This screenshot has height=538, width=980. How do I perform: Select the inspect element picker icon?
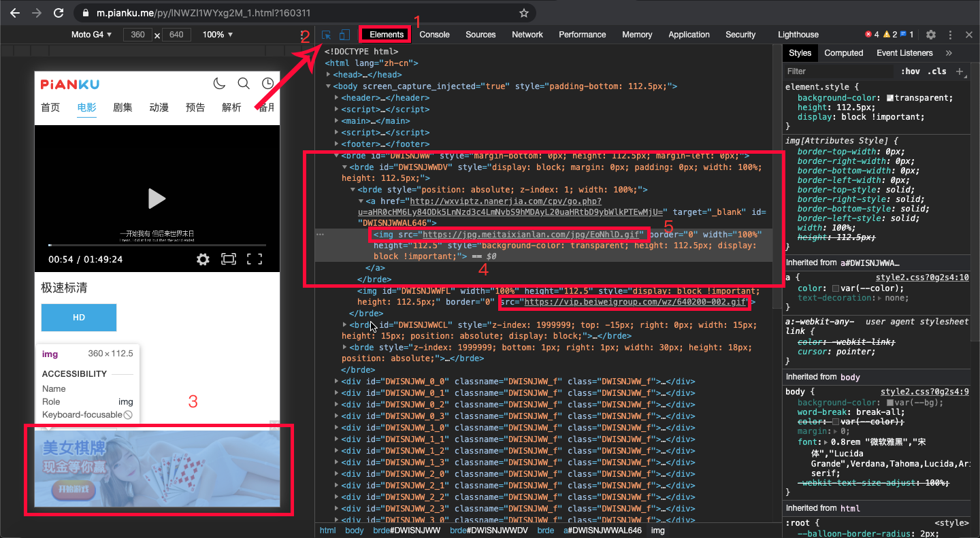pos(327,35)
